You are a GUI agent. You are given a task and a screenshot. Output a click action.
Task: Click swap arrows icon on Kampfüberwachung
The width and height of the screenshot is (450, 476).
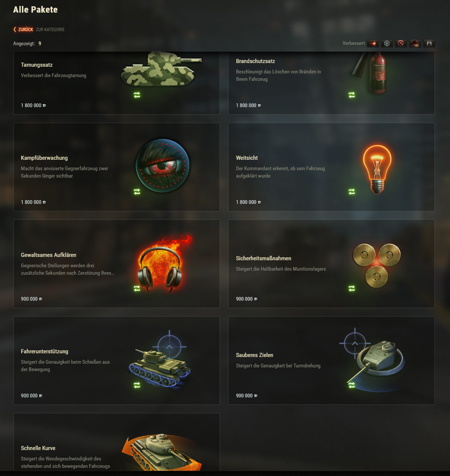click(x=137, y=192)
